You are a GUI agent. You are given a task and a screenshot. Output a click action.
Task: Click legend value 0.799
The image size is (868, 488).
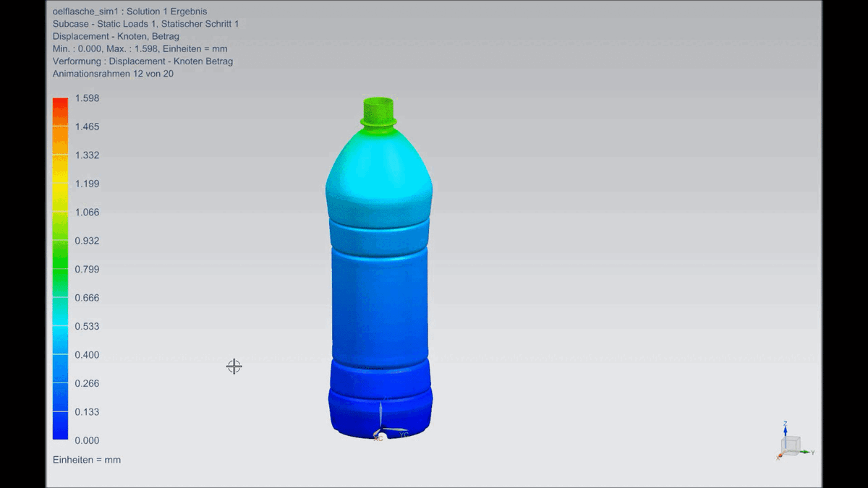point(88,270)
